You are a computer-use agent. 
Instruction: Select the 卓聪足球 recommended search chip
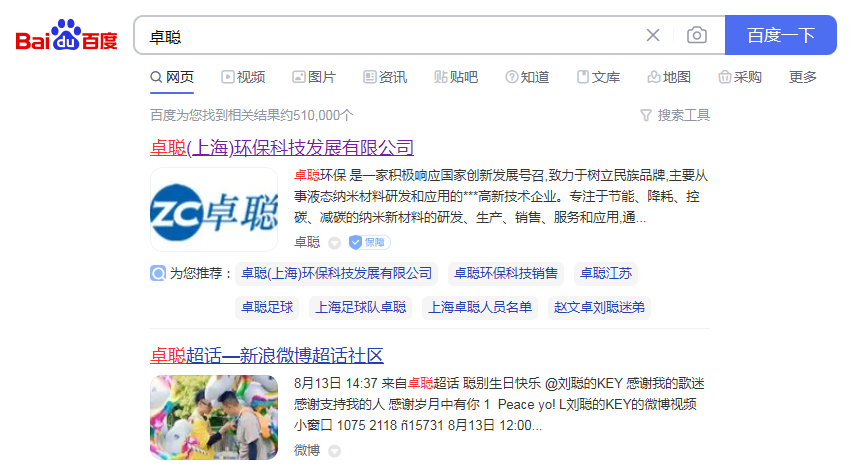(x=267, y=307)
